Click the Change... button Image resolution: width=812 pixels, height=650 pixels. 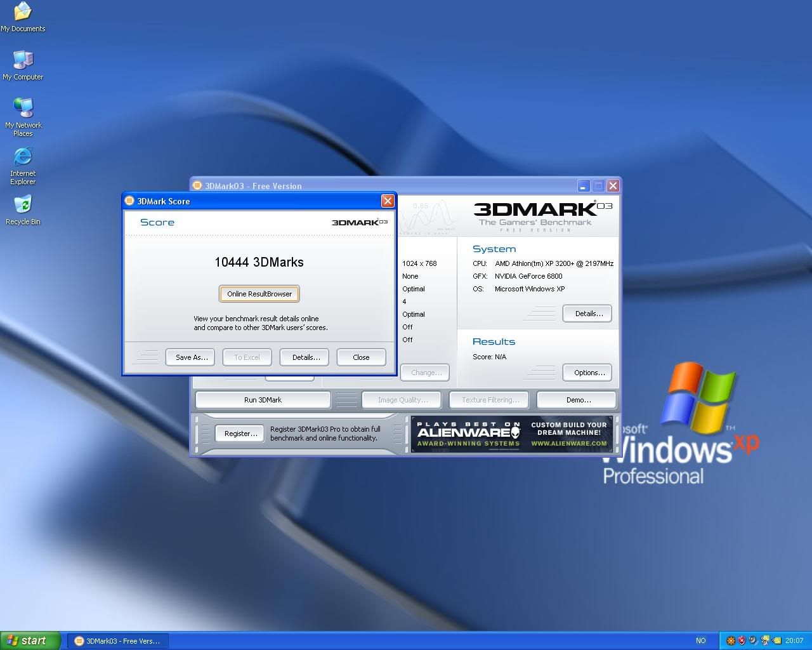(426, 373)
